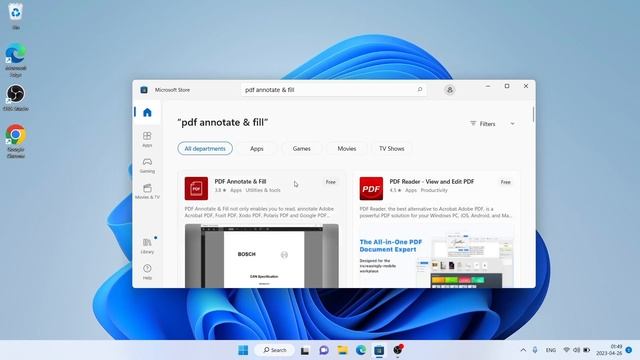Screen dimensions: 640x360
Task: Open Help in the Store sidebar
Action: (147, 271)
